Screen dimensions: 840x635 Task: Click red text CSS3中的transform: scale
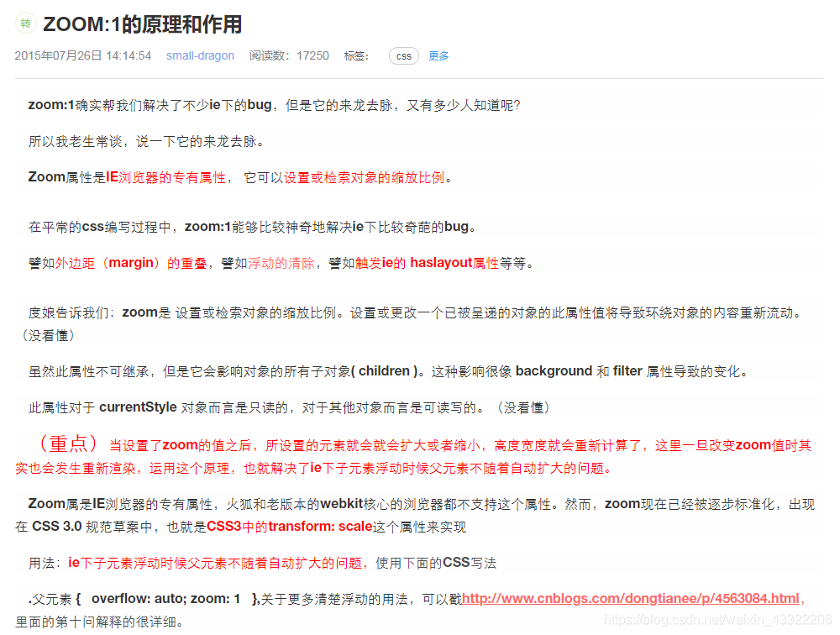289,527
